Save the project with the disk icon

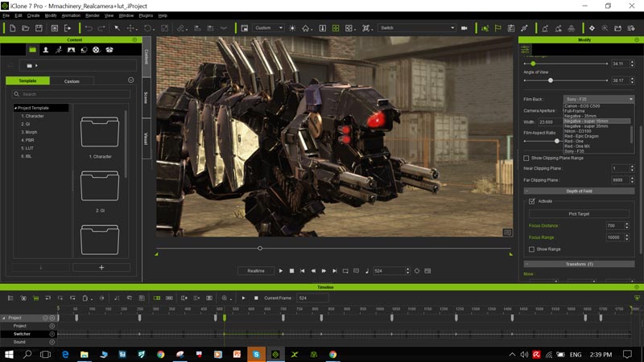click(39, 28)
